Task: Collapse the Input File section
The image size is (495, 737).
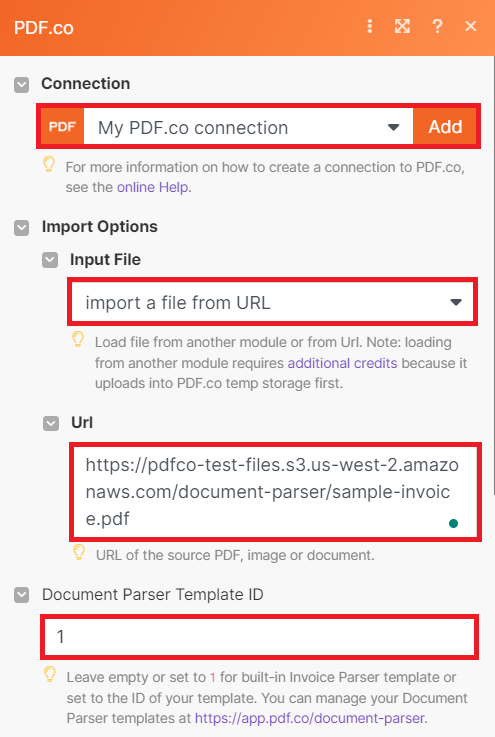Action: tap(50, 260)
